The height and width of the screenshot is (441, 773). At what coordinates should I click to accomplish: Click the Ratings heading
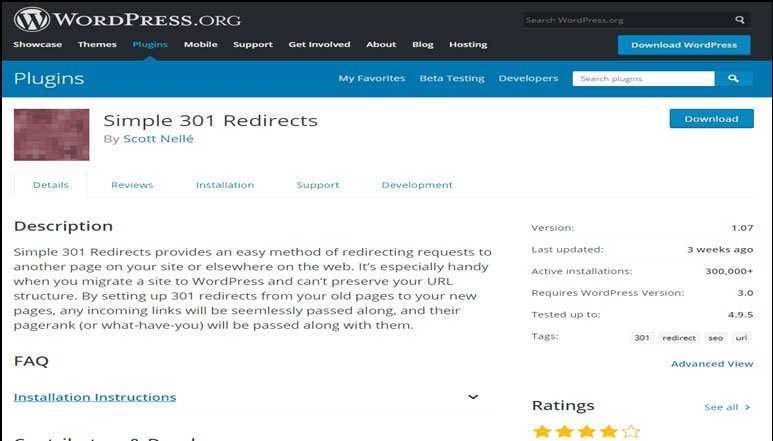563,406
